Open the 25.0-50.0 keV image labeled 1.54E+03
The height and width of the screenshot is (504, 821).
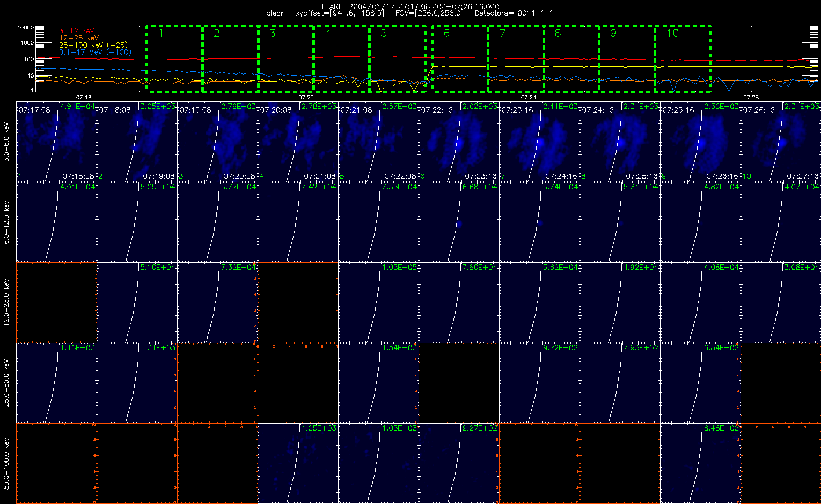[378, 383]
